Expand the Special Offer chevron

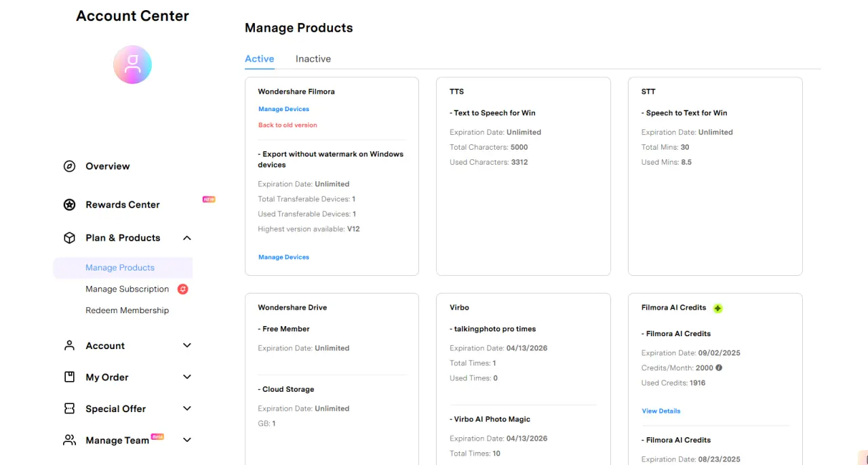point(187,409)
